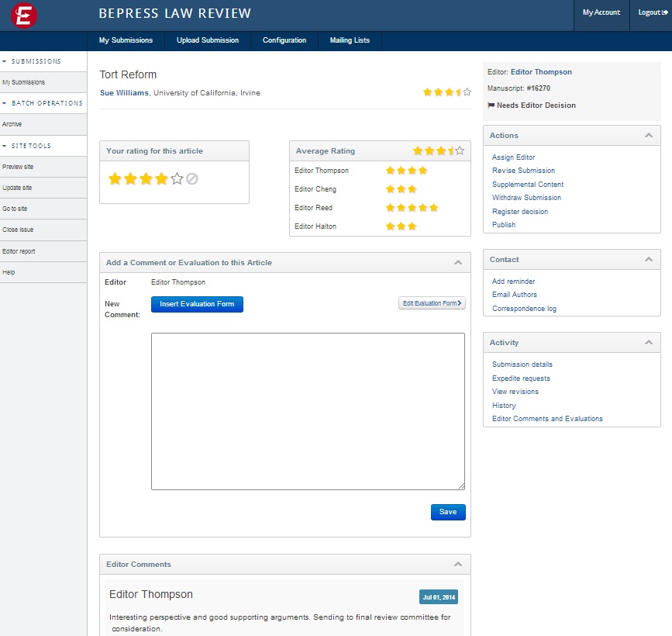
Task: Open the Mailing Lists menu item
Action: (350, 40)
